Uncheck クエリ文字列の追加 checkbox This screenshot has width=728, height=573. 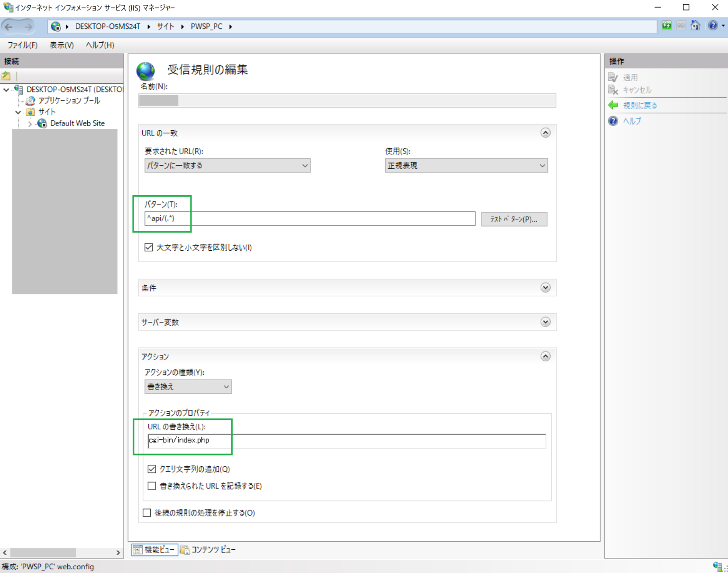click(x=152, y=469)
